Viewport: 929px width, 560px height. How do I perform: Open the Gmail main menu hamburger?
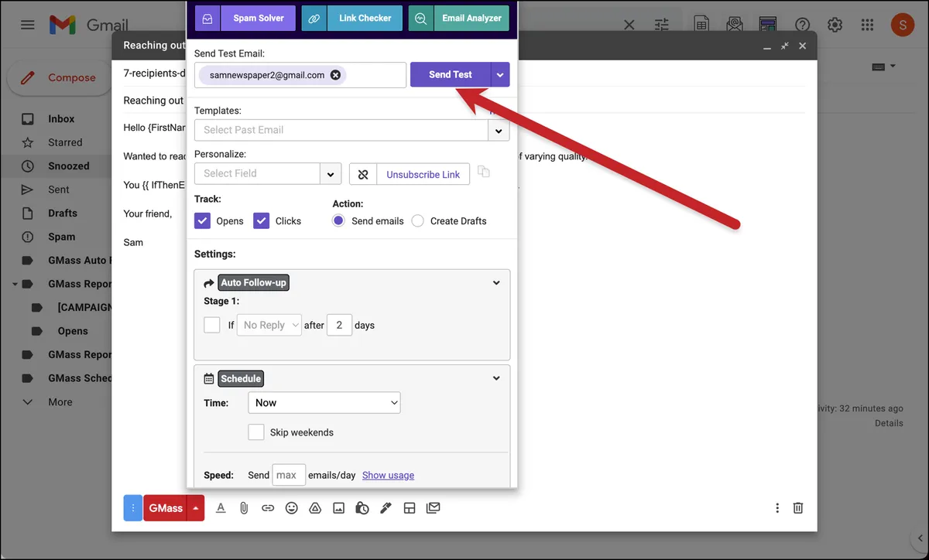[28, 25]
